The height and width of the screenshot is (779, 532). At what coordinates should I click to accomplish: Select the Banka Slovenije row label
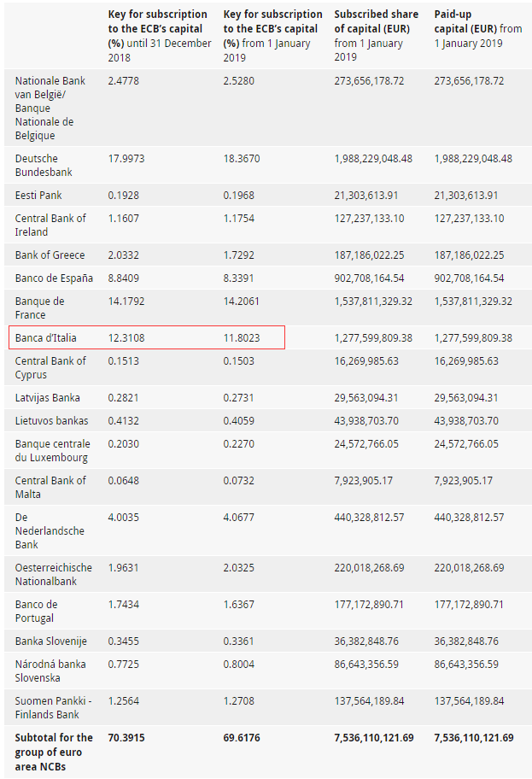pyautogui.click(x=50, y=641)
